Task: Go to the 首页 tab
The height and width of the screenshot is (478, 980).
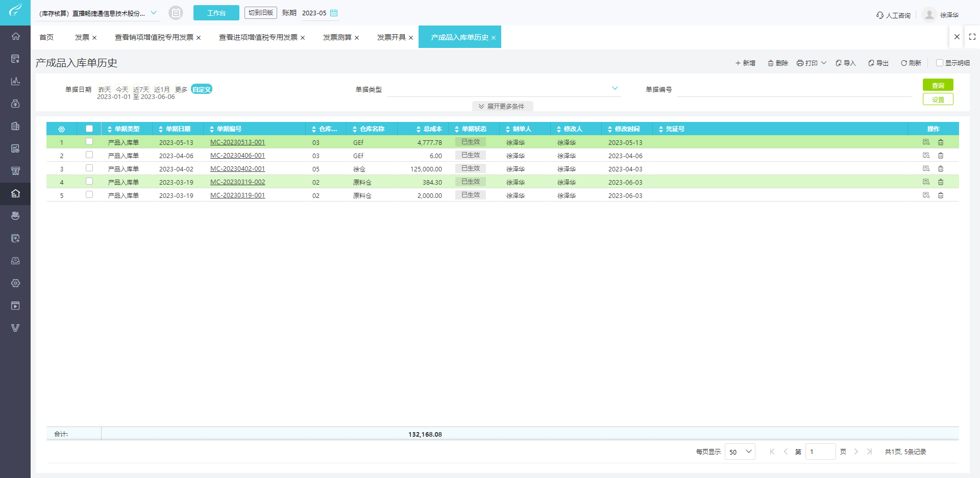Action: [46, 37]
